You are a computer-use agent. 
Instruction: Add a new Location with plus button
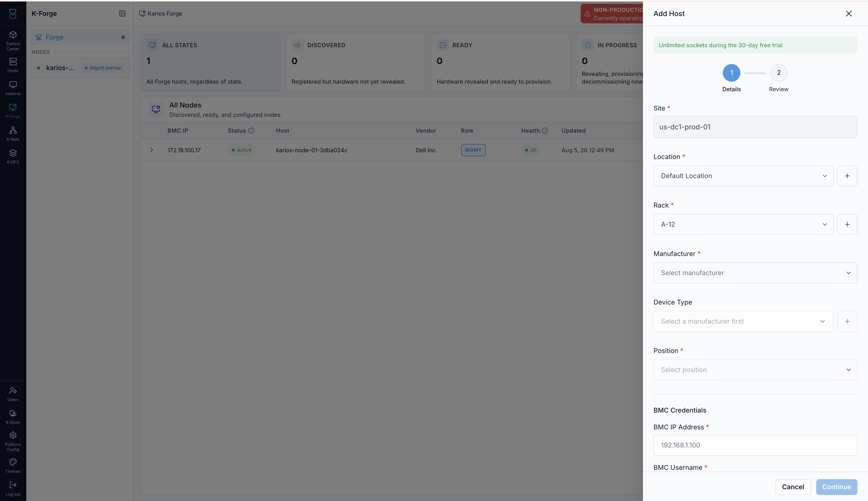(847, 176)
